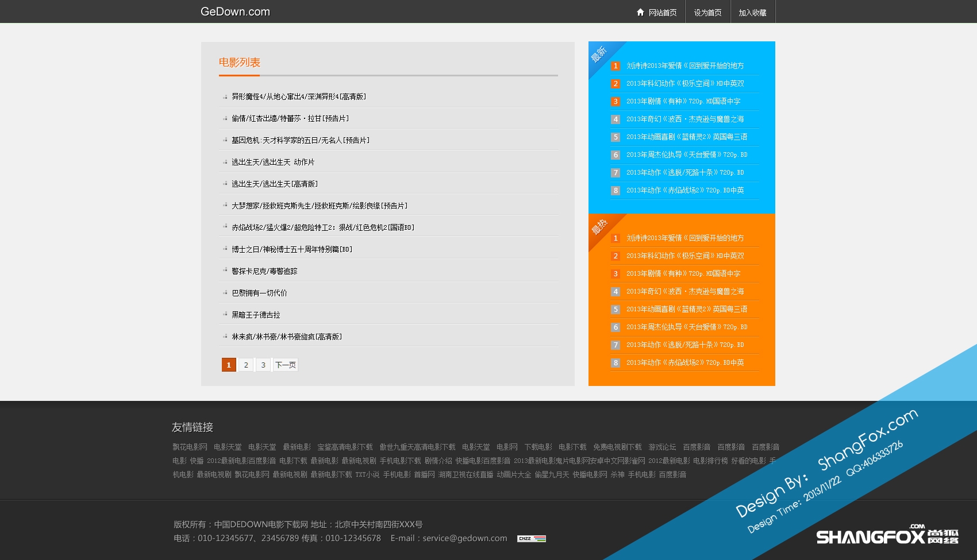Click the 剧情介绍 friend link
Image resolution: width=977 pixels, height=560 pixels.
point(438,461)
